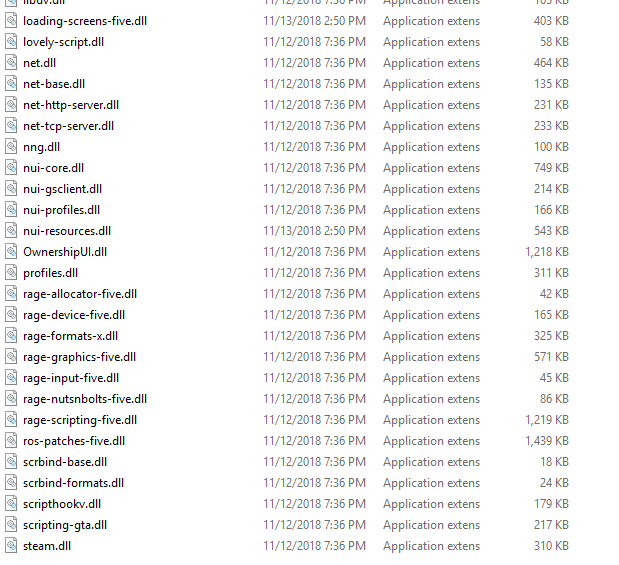Highlight the nui-resources.dll file name

(67, 231)
